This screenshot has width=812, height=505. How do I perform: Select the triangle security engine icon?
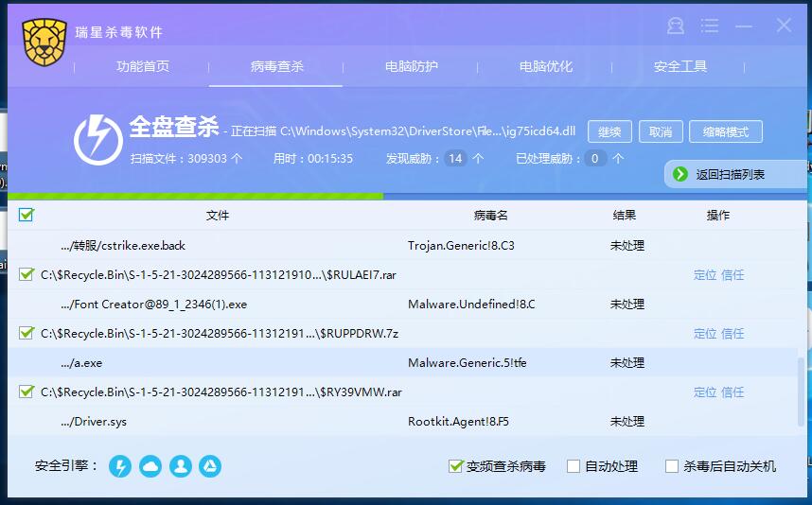(210, 466)
